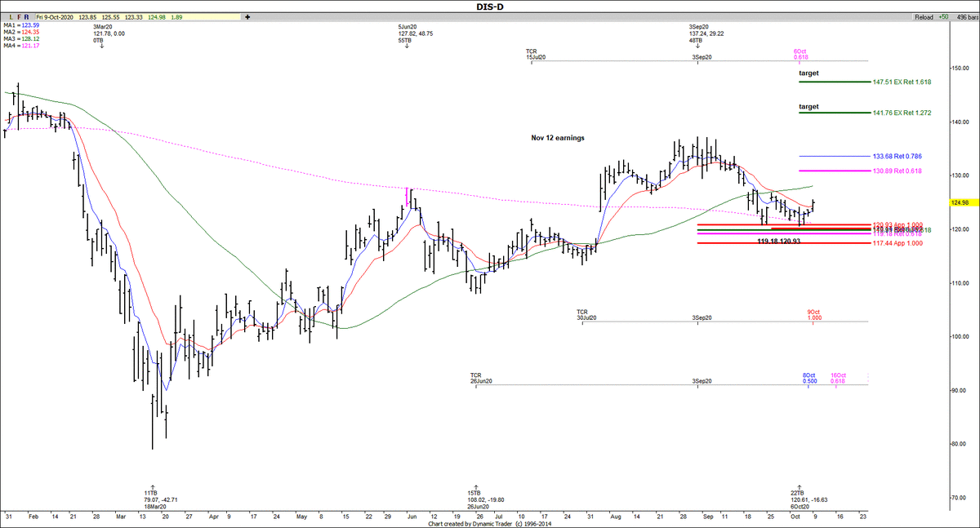Click the 9Oct 1.000 time projection marker
980x528 pixels.
click(814, 314)
